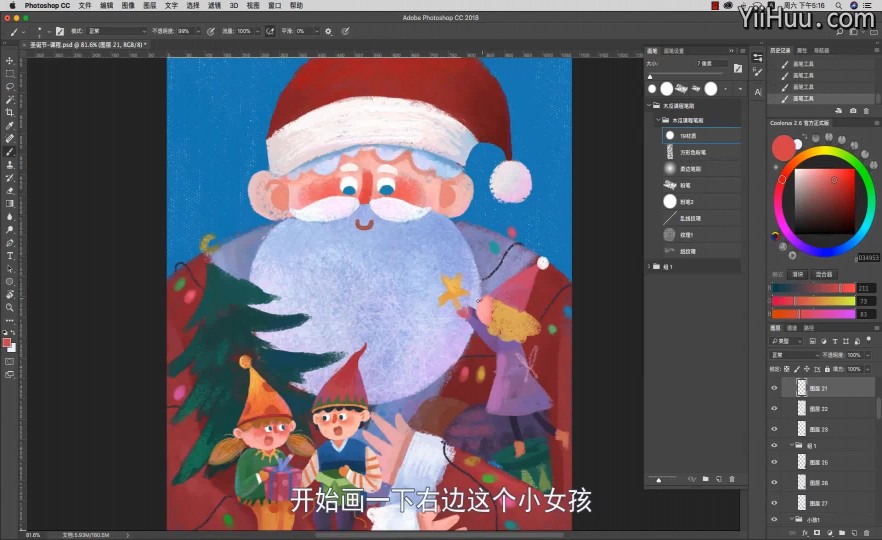Select the Lasso tool
The height and width of the screenshot is (540, 882).
[10, 87]
